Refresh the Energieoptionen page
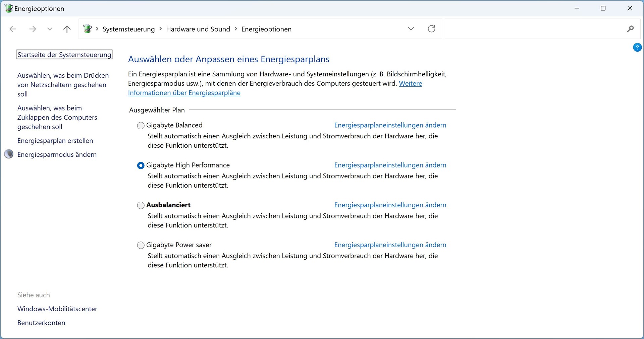 coord(431,29)
